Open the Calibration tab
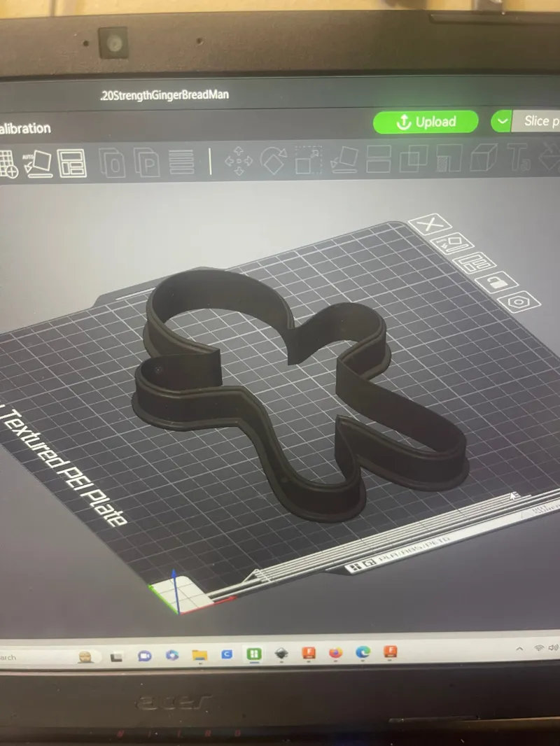The image size is (560, 746). 24,129
